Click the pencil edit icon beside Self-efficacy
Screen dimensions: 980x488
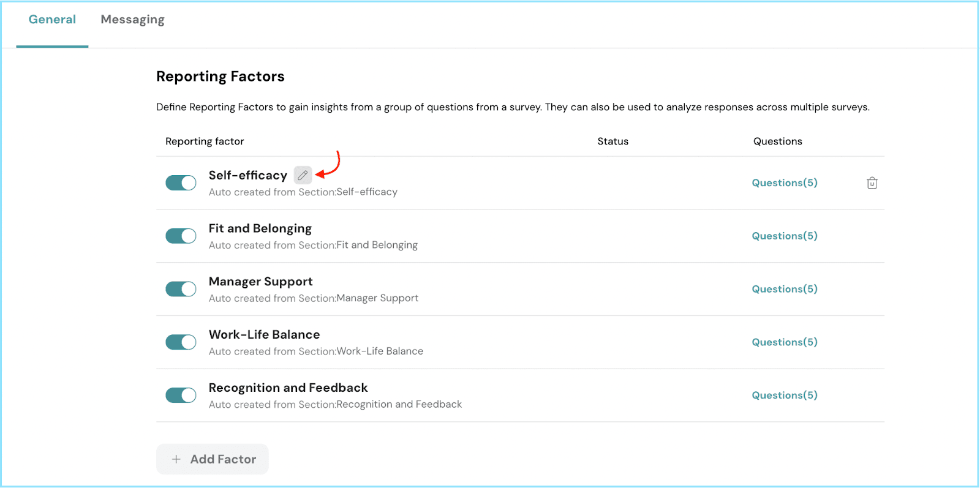303,175
